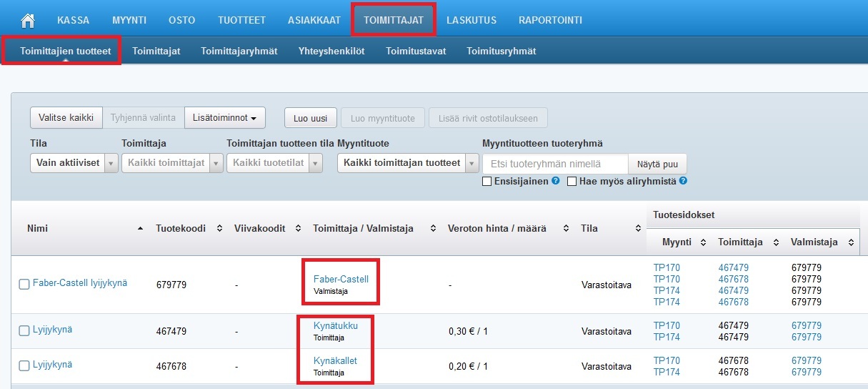Click help icon beside Hae myös aliryhmistä
This screenshot has width=868, height=389.
click(683, 182)
